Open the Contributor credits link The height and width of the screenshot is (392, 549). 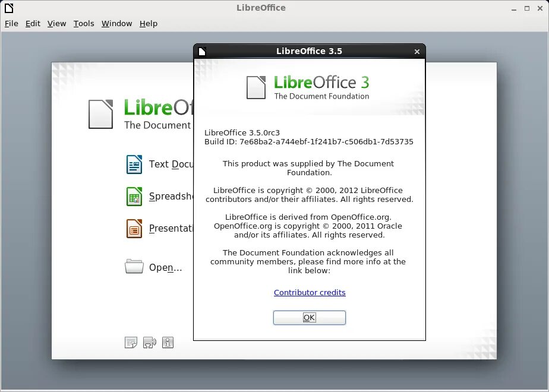[310, 293]
